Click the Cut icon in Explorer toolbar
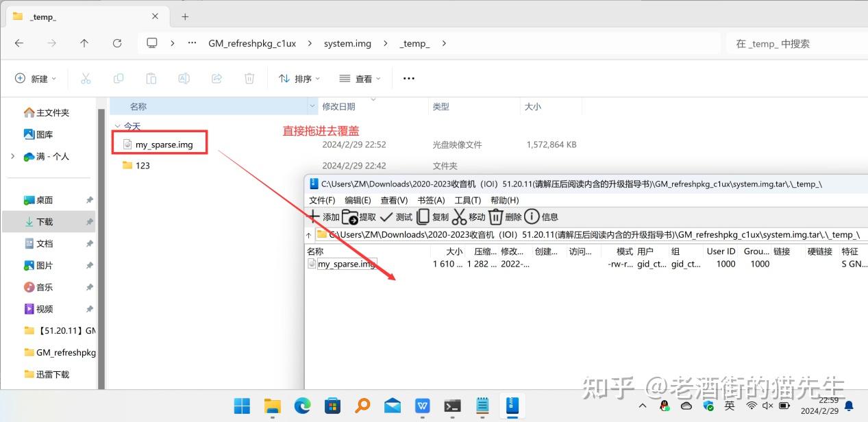The width and height of the screenshot is (868, 422). click(x=86, y=78)
